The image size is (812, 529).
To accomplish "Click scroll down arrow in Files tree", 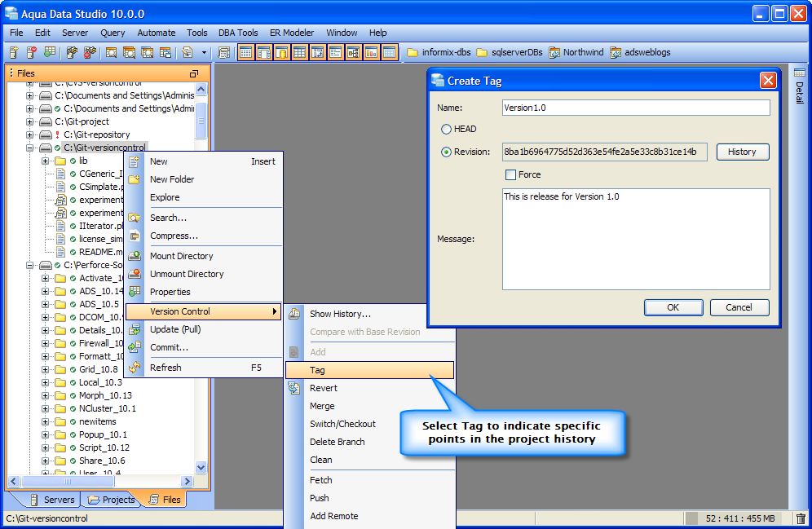I will 201,467.
